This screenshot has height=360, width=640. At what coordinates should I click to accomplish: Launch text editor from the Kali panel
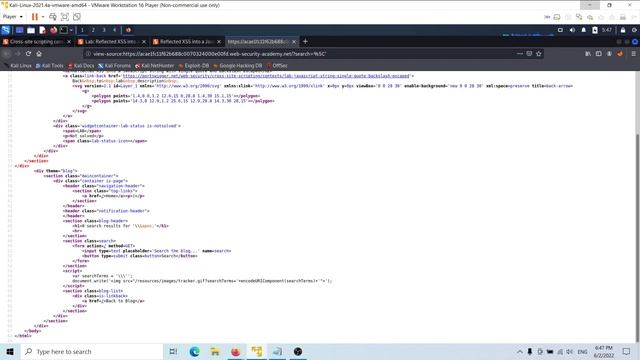click(x=42, y=30)
